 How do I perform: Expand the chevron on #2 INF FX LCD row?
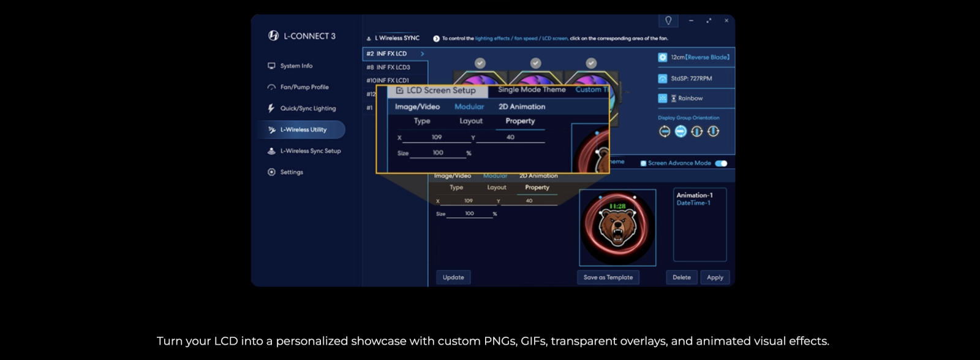[422, 54]
